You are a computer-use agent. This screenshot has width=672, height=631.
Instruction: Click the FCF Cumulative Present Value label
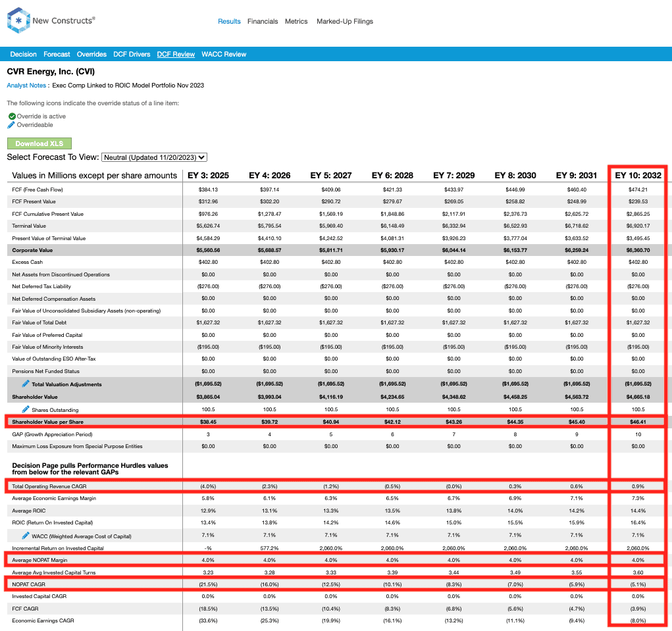(x=47, y=214)
